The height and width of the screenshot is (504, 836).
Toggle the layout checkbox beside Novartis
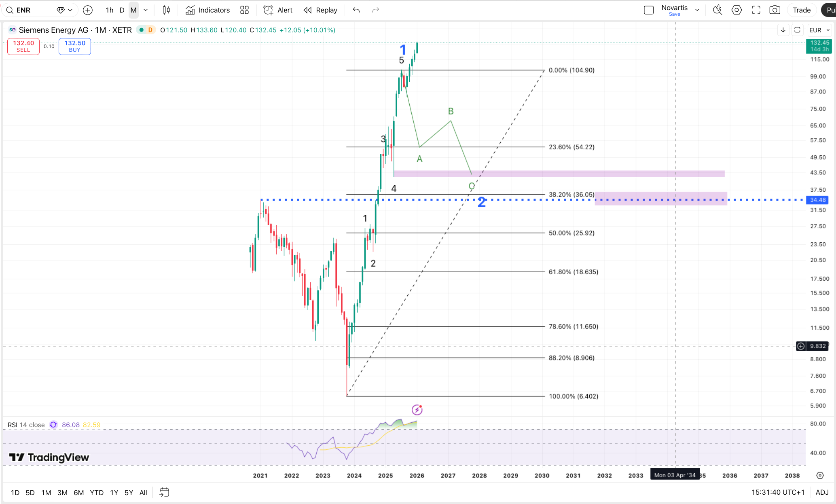(x=648, y=10)
